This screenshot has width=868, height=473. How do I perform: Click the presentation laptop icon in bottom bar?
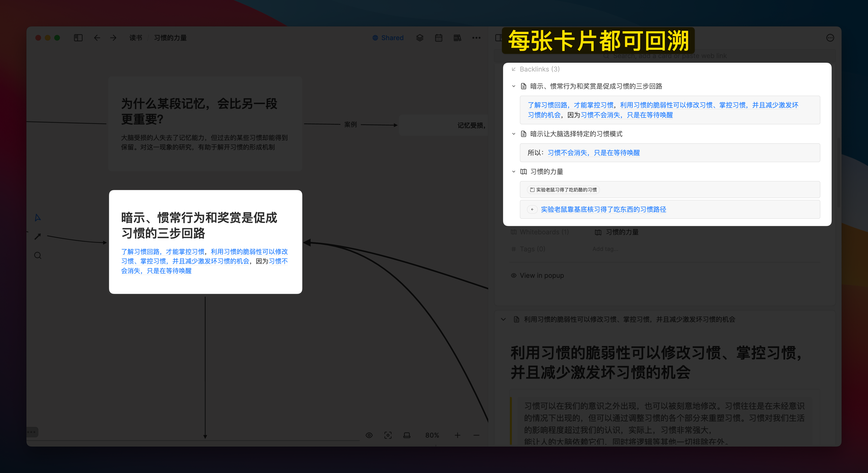click(x=407, y=435)
